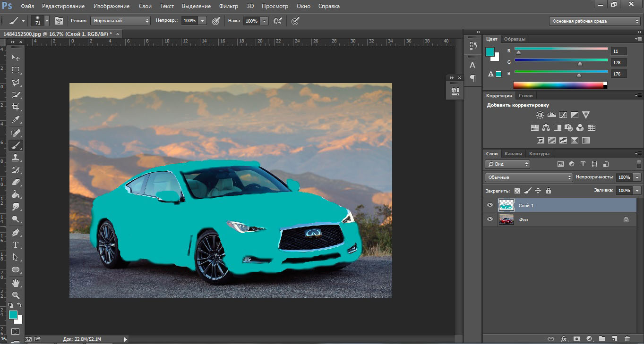The image size is (644, 344).
Task: Open the layer styles fx menu
Action: [x=564, y=339]
